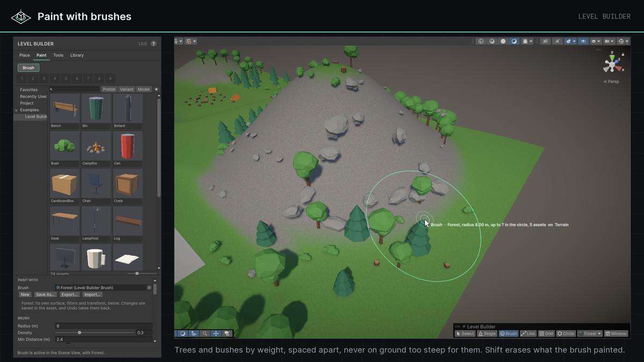Screen dimensions: 644x362
Task: Click the Import... button
Action: [92, 294]
